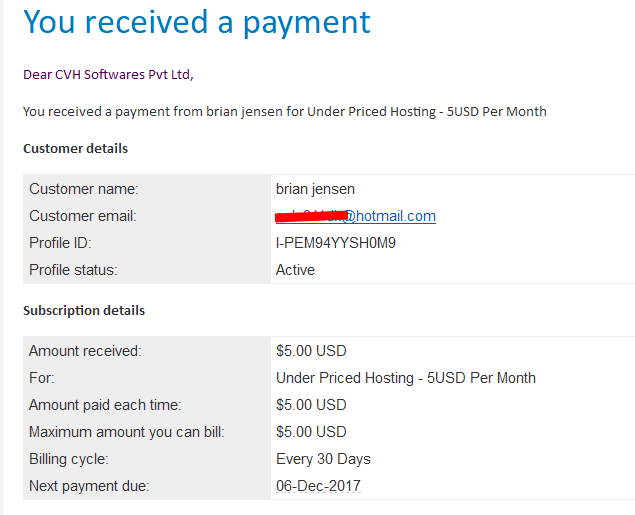Click the Maximum amount you can bill label

click(127, 432)
